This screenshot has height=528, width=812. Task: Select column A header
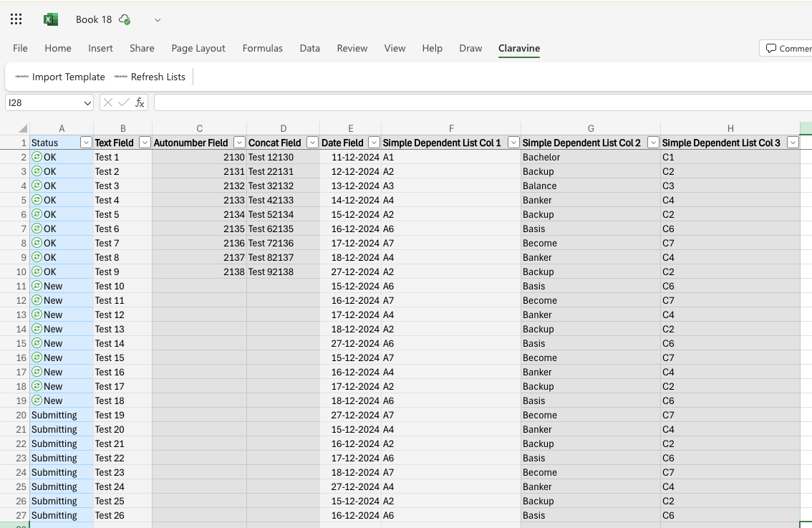coord(62,128)
